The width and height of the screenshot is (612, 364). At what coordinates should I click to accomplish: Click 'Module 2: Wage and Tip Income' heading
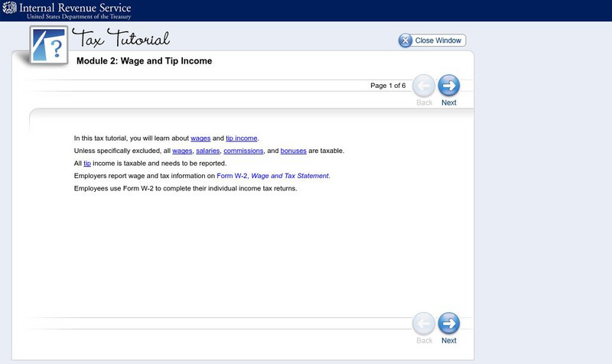point(145,61)
